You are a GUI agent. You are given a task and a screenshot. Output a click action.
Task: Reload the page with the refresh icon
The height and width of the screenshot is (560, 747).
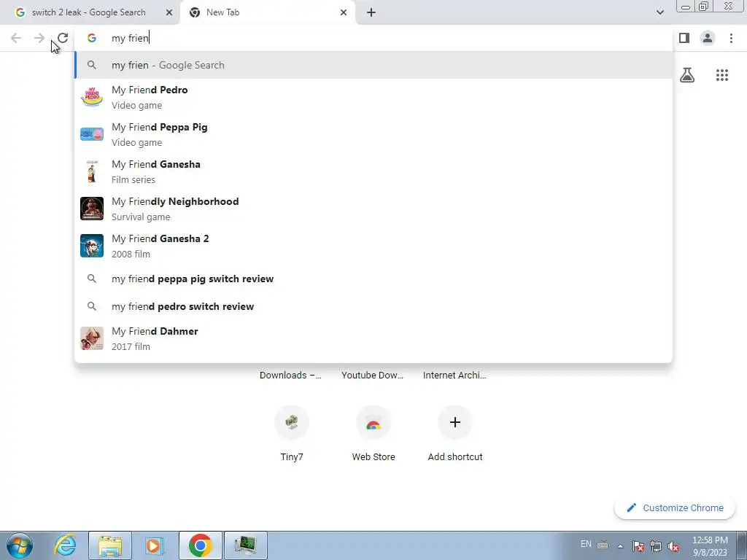(63, 38)
